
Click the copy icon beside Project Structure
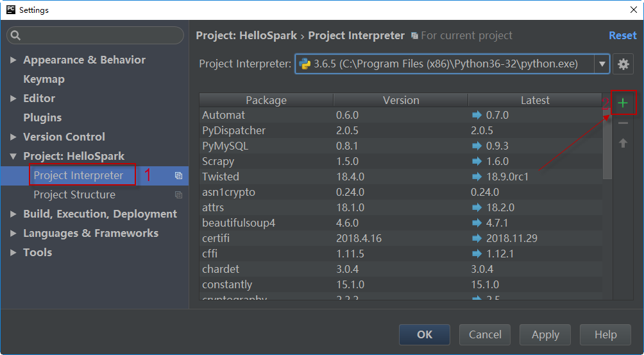179,195
